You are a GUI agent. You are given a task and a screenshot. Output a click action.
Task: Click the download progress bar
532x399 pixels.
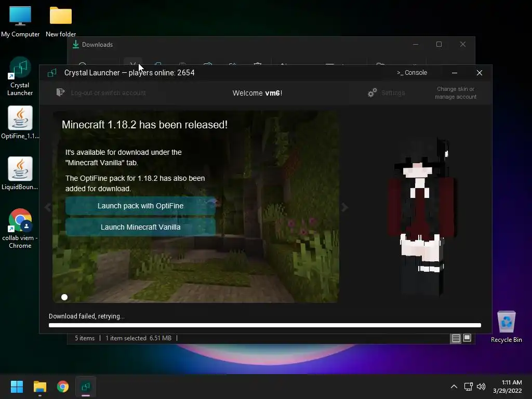[265, 325]
